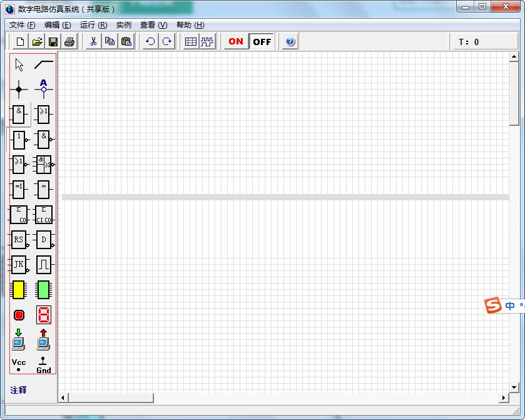Pick the NAND gate component
The height and width of the screenshot is (420, 525).
tap(44, 140)
